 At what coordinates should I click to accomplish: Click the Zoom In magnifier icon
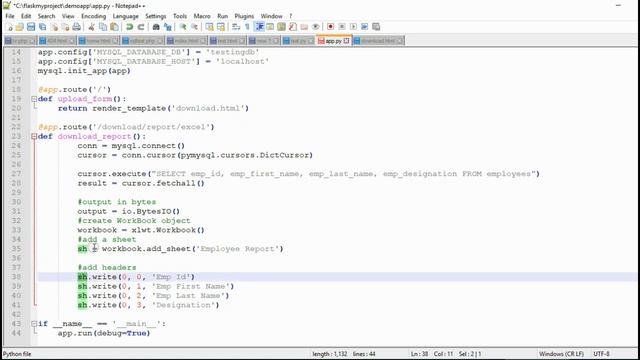point(182,27)
